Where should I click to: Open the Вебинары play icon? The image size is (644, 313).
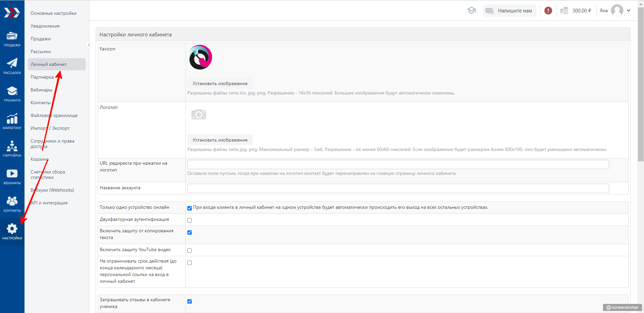12,177
